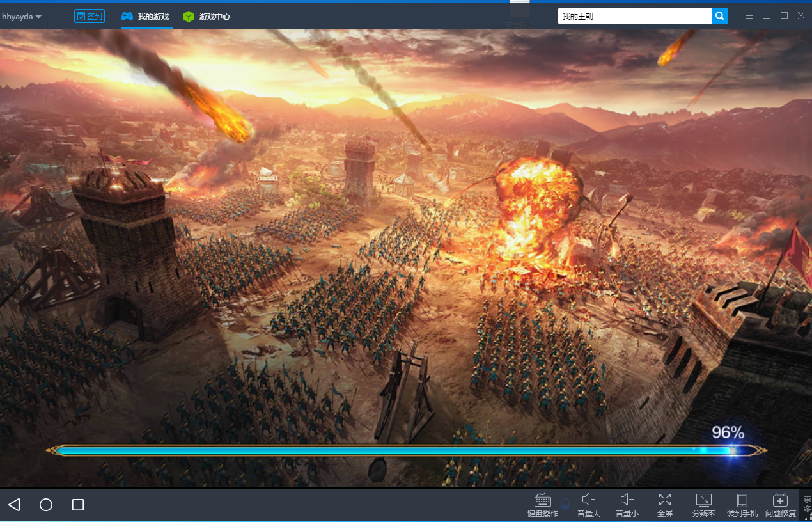The image size is (812, 522).
Task: Open 分辨率 resolution settings
Action: 703,505
